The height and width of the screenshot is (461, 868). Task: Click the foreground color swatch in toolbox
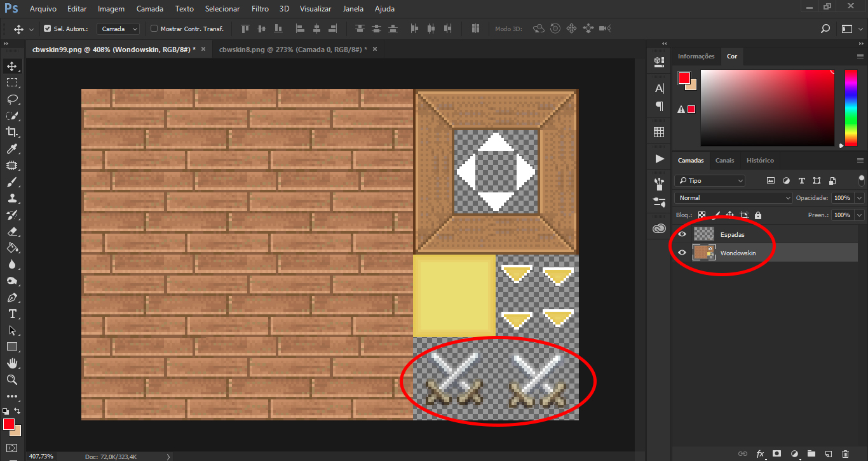pos(9,424)
